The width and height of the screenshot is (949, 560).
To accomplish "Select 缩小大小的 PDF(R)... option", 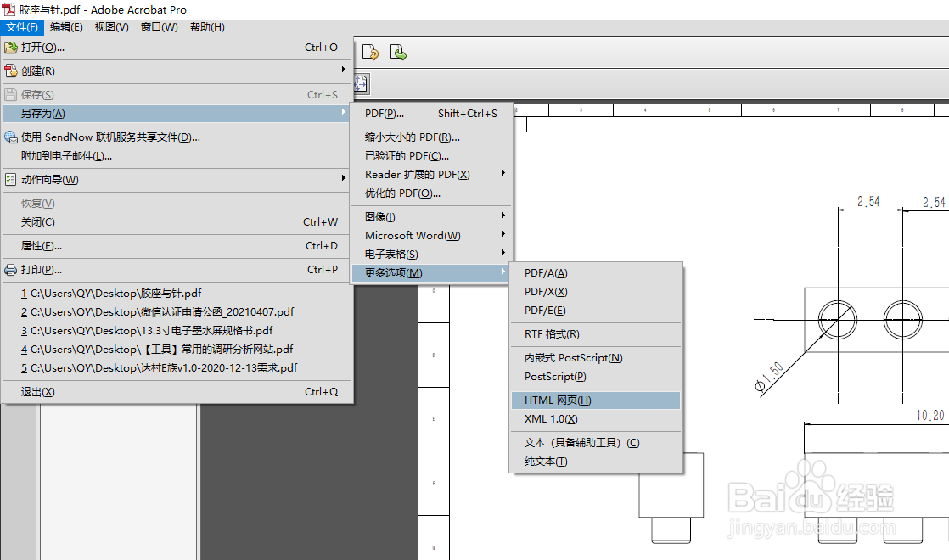I will tap(431, 137).
